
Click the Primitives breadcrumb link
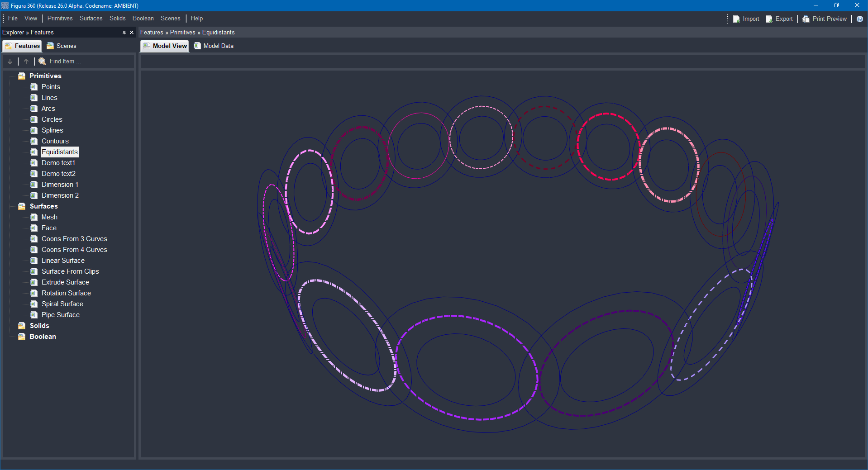click(183, 32)
